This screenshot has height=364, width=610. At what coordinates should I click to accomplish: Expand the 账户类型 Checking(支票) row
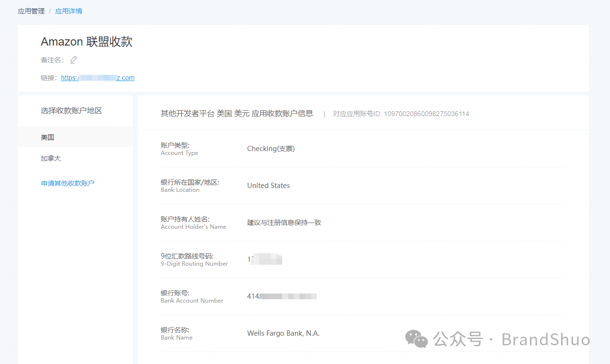click(271, 148)
